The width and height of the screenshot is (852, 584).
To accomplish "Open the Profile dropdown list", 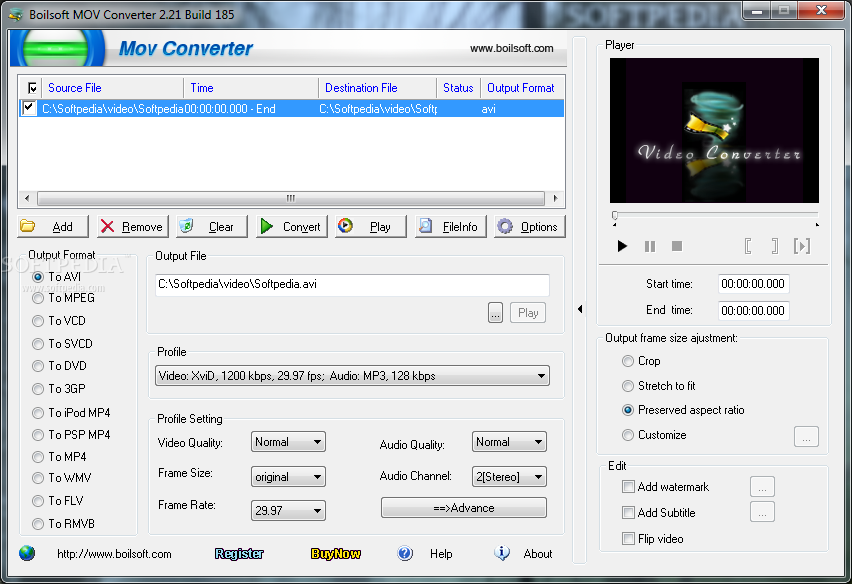I will [x=352, y=376].
